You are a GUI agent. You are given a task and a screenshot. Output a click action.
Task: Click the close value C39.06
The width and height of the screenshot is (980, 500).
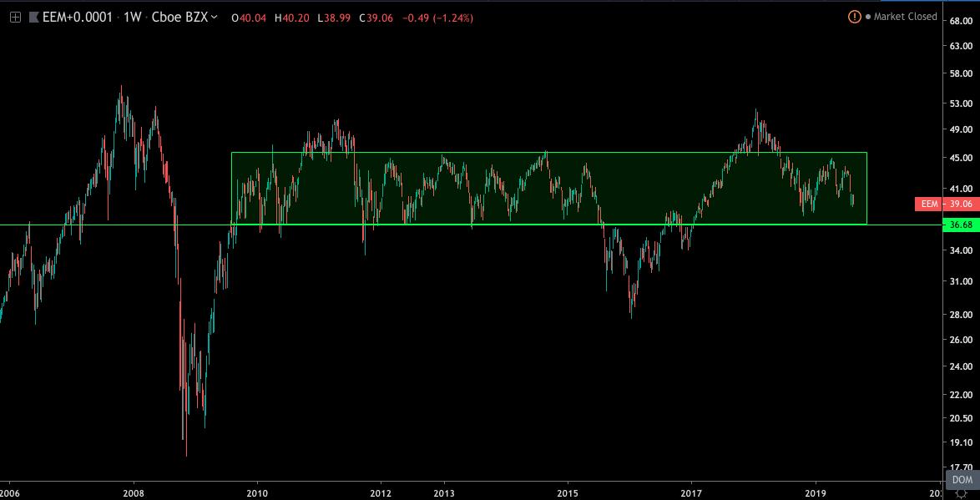(x=376, y=18)
